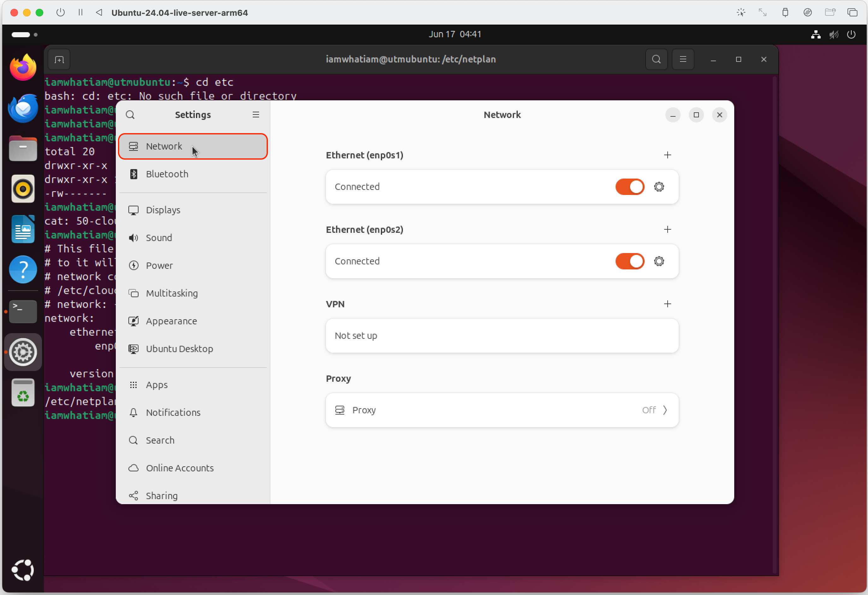Open terminal hamburger menu dropdown

(683, 59)
